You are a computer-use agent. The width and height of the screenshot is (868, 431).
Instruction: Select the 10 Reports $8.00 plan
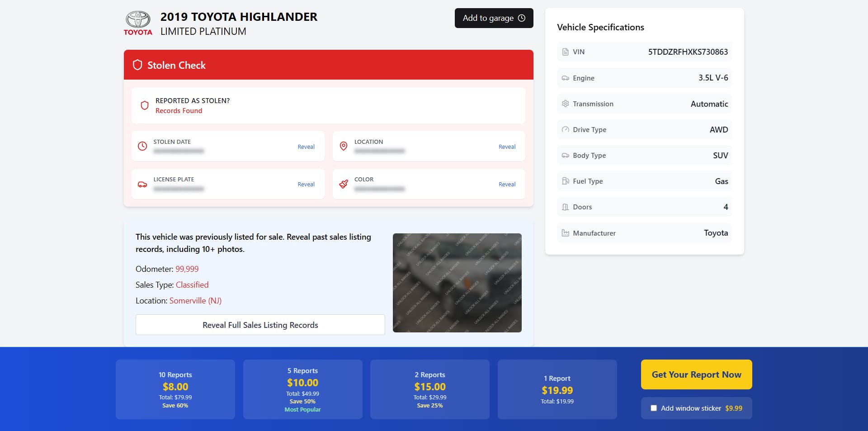coord(175,389)
